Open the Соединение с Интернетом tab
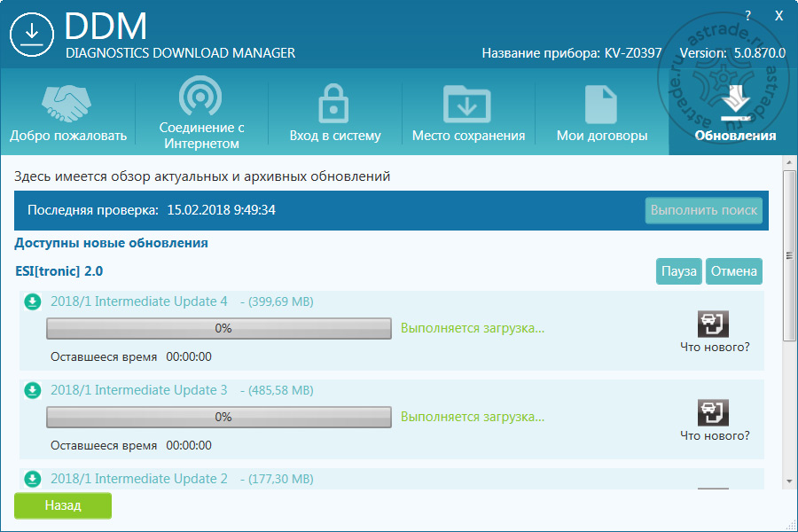This screenshot has height=532, width=798. (201, 113)
